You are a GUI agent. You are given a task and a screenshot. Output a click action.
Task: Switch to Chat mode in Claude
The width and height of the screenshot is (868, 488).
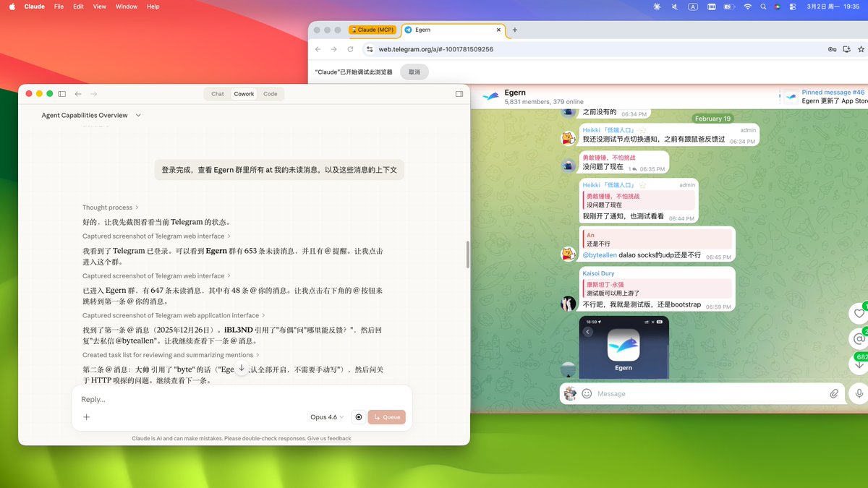tap(218, 94)
